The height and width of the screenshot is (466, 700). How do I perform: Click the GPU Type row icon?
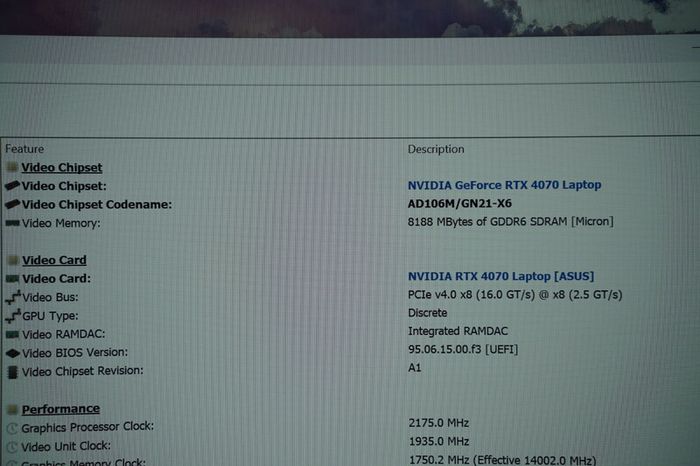[x=13, y=316]
